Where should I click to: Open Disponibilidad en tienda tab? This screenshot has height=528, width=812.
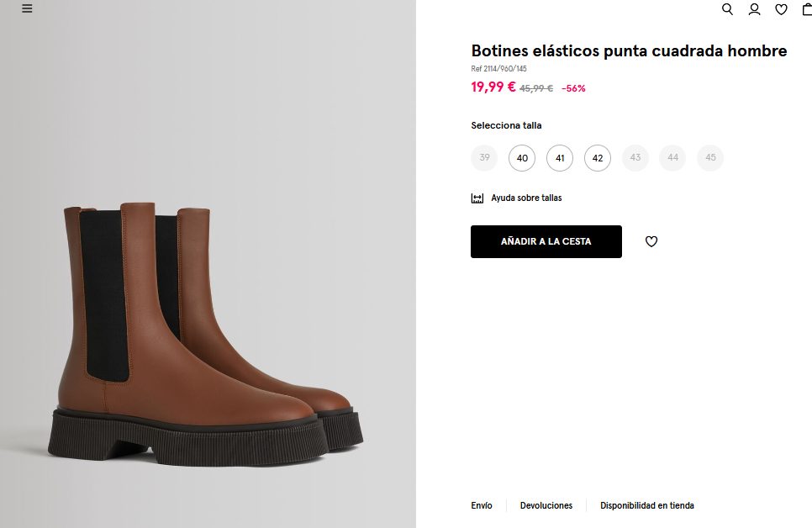click(647, 505)
